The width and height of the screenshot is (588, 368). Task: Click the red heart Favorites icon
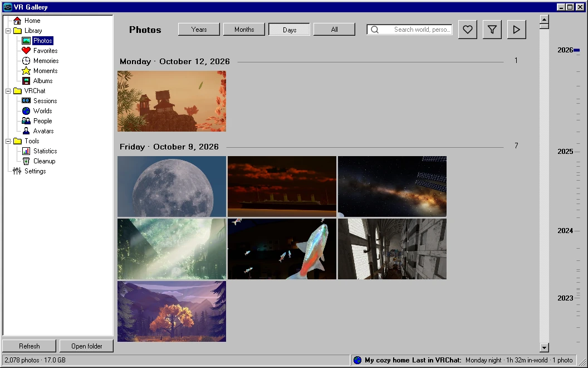coord(26,51)
